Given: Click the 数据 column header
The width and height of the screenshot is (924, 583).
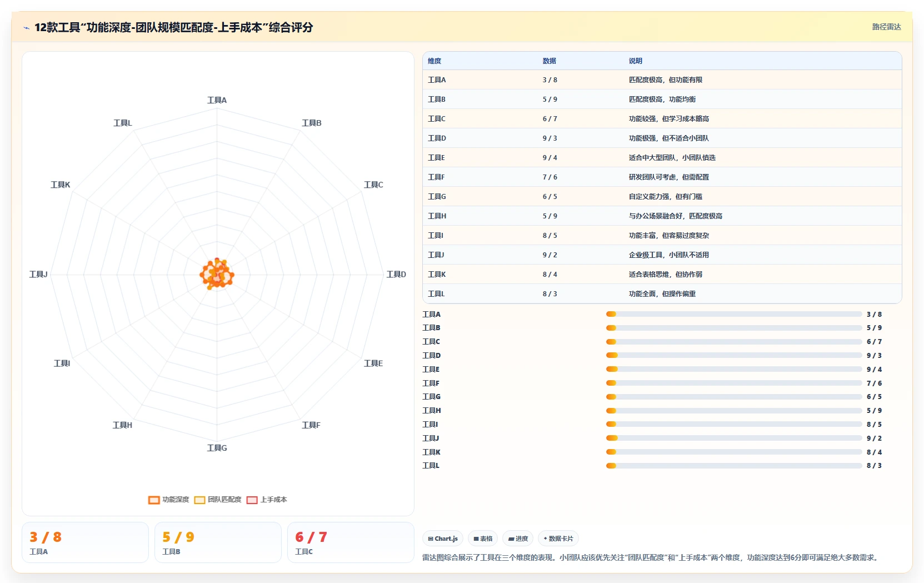Looking at the screenshot, I should [550, 61].
